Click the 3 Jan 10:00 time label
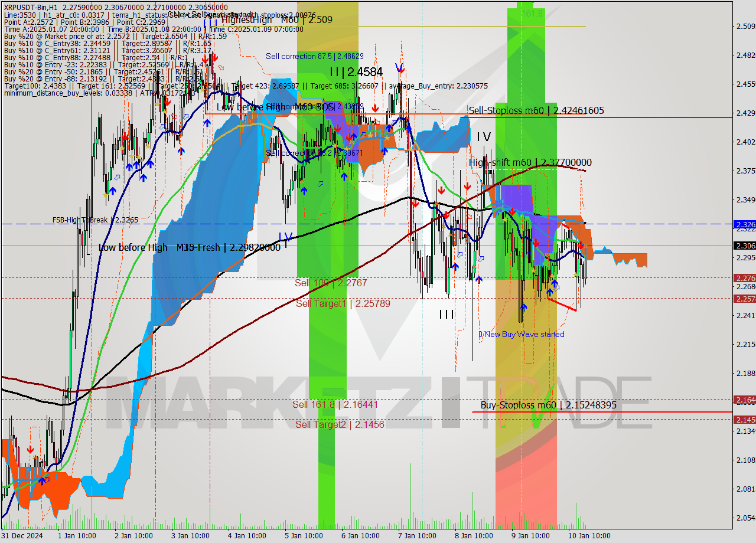 coord(190,536)
